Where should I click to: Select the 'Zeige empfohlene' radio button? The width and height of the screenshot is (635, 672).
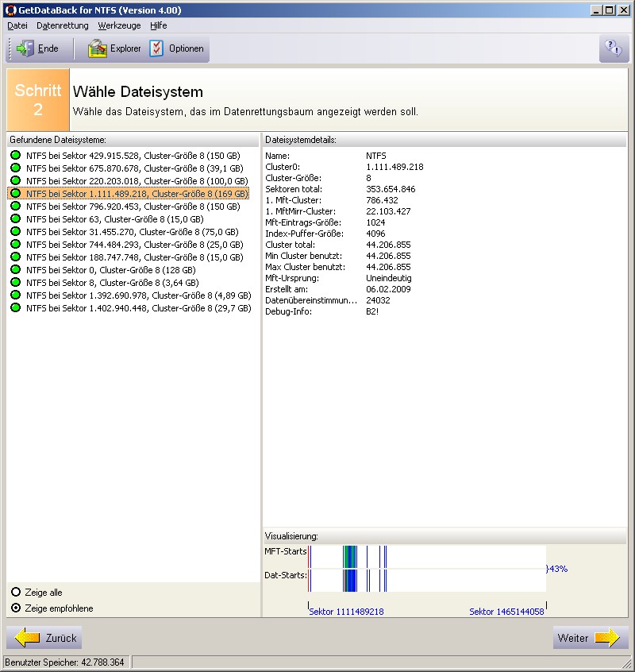point(16,608)
